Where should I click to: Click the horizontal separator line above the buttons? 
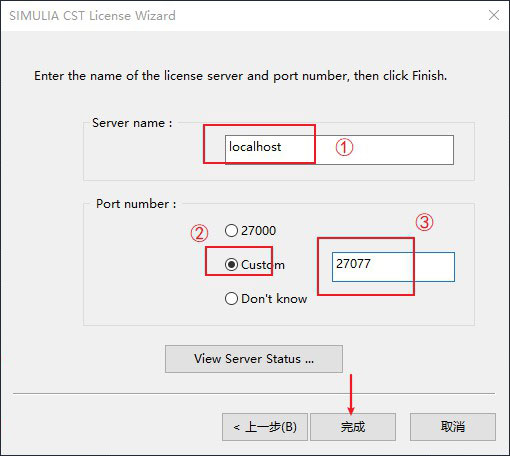click(x=254, y=394)
